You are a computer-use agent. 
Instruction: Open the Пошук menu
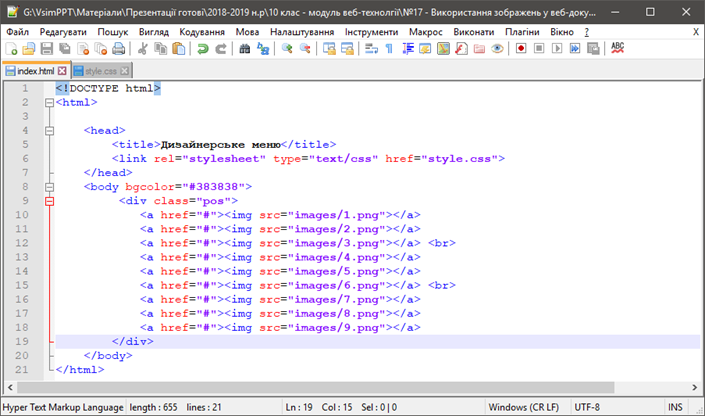(113, 32)
